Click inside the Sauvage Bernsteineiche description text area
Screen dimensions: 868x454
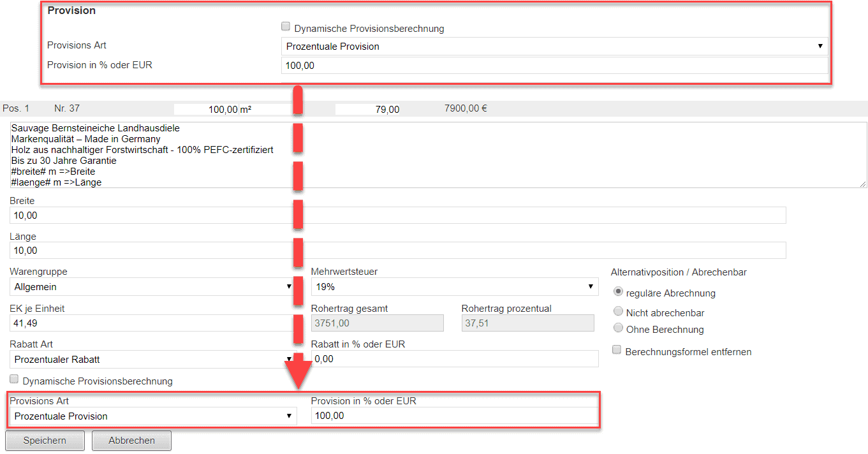(434, 155)
